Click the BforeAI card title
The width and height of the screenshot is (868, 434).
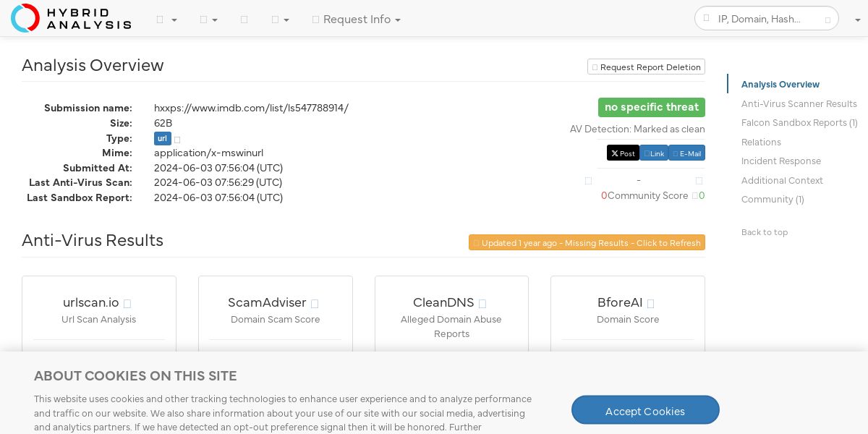(x=620, y=302)
